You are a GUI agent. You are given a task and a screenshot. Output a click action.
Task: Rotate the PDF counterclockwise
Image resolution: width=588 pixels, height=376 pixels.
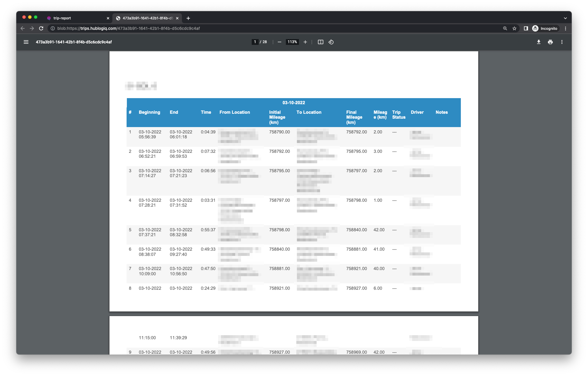point(331,42)
